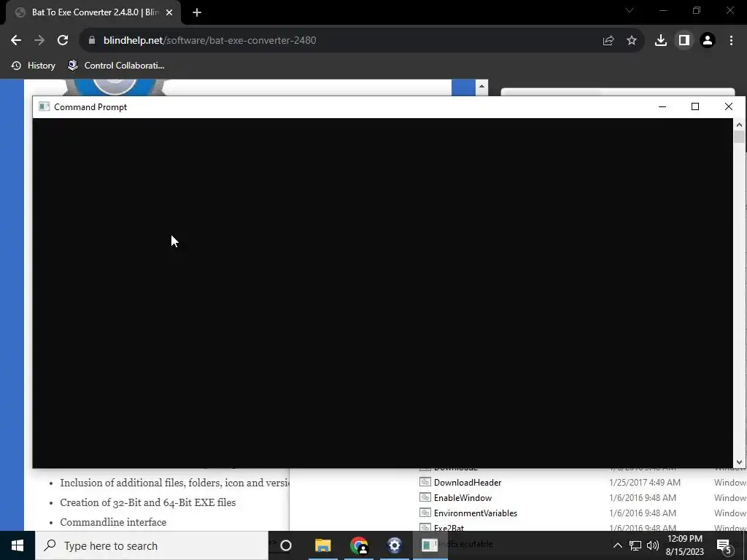Click the EnvironmentVariables file icon
Viewport: 747px width, 560px height.
pos(425,513)
